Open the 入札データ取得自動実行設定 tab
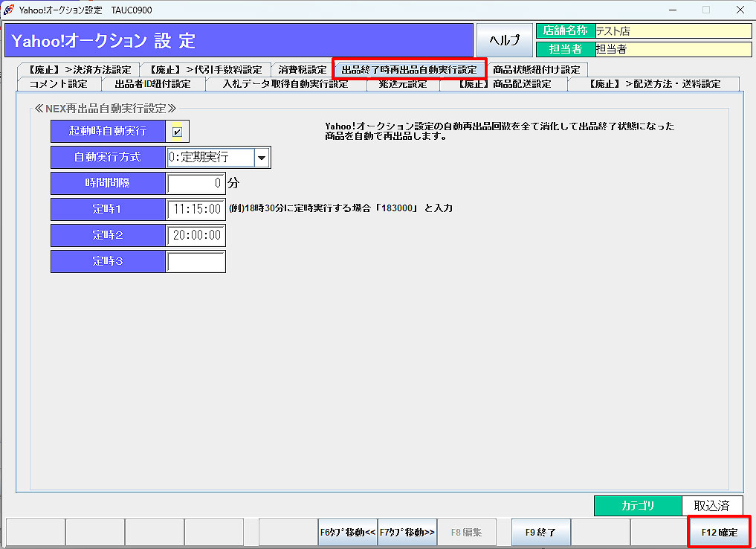The width and height of the screenshot is (756, 549). 285,83
